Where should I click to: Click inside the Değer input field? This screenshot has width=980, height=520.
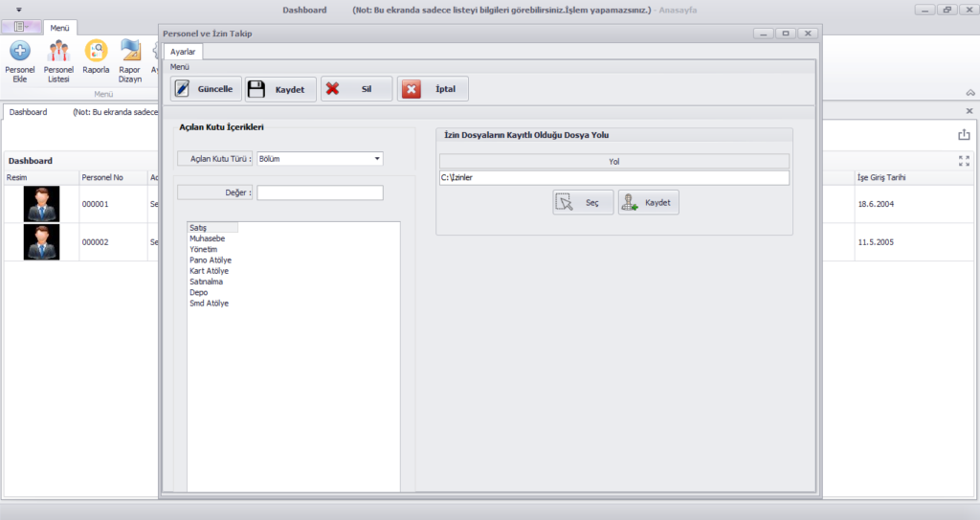(x=320, y=193)
